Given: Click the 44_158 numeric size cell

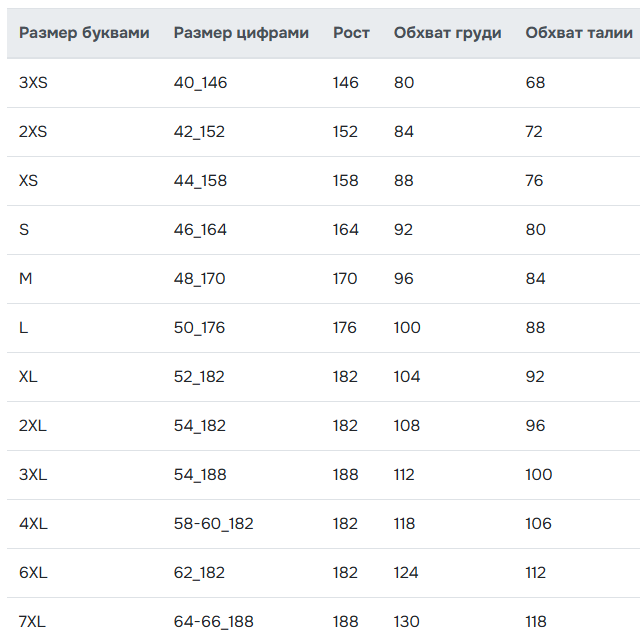Looking at the screenshot, I should (200, 181).
